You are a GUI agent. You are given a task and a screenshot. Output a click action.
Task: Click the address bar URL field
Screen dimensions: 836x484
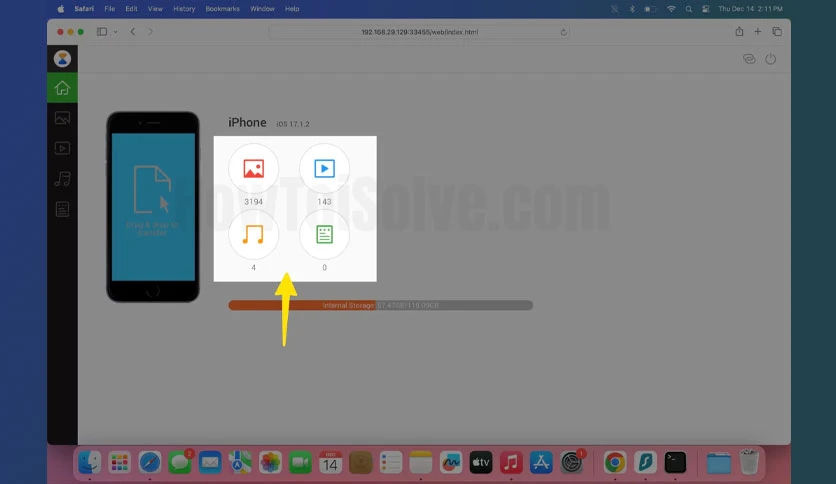tap(419, 32)
